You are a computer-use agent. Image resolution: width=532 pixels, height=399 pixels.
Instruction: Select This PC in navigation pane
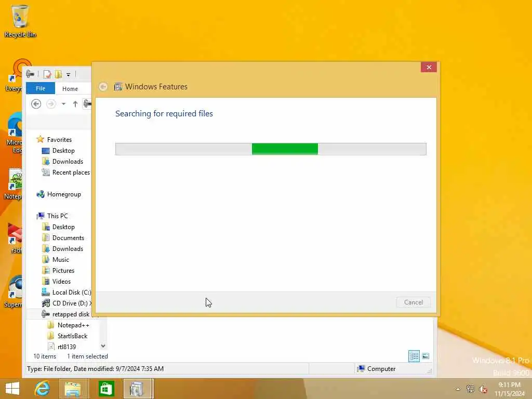click(57, 216)
